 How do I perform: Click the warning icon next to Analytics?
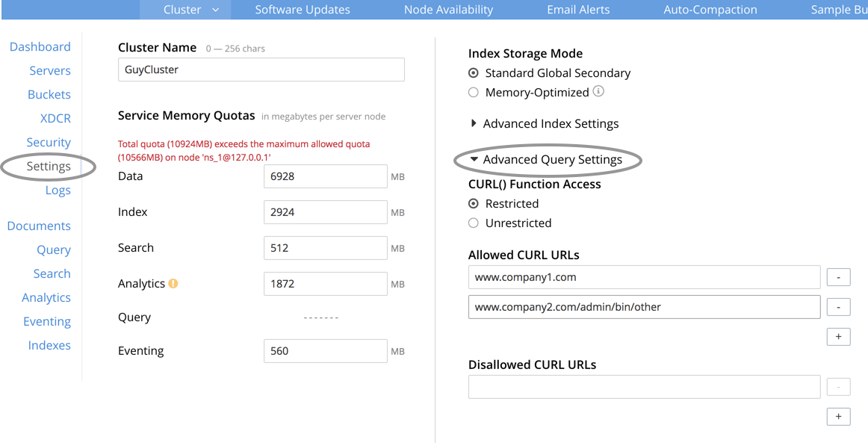(x=174, y=282)
